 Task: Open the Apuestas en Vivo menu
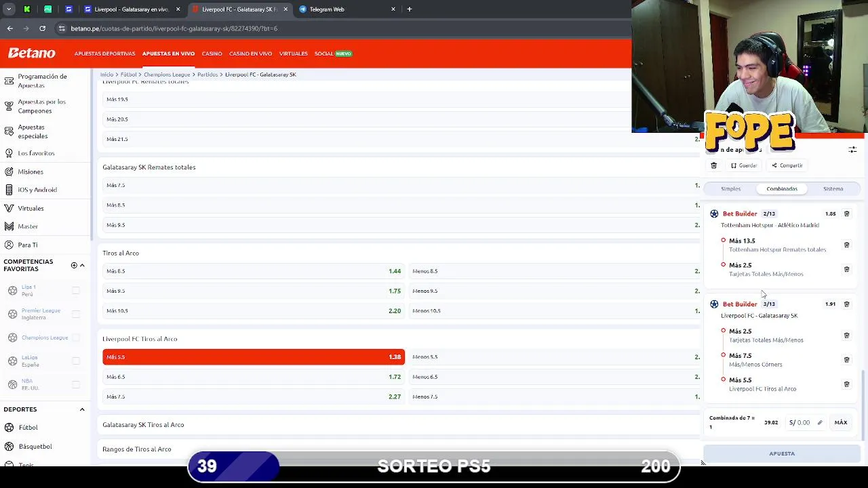click(168, 54)
